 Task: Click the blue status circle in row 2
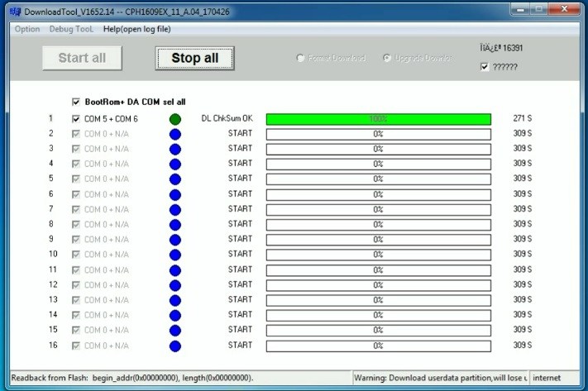[x=174, y=134]
